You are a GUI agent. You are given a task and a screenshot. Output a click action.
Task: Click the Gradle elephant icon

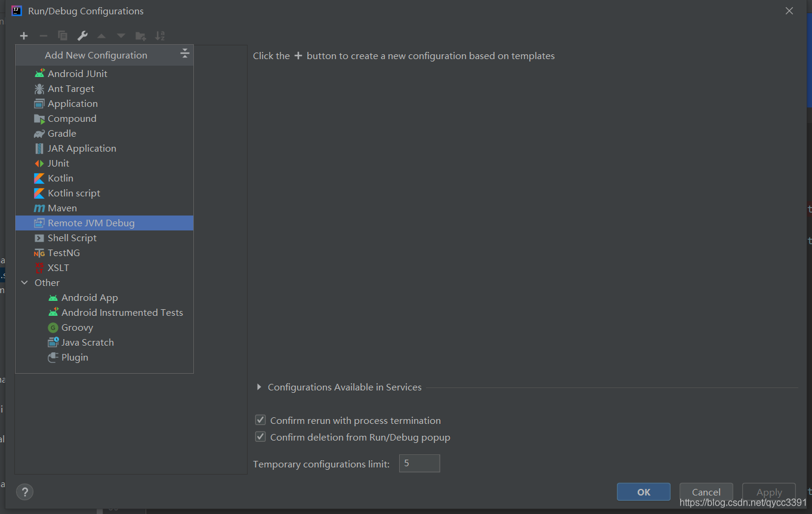(x=39, y=133)
